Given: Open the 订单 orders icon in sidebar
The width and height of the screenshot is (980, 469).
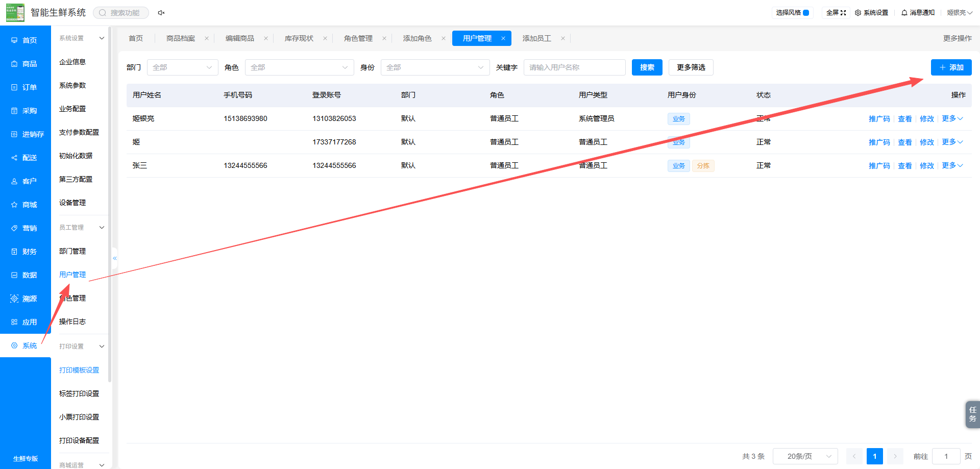Looking at the screenshot, I should coord(14,87).
